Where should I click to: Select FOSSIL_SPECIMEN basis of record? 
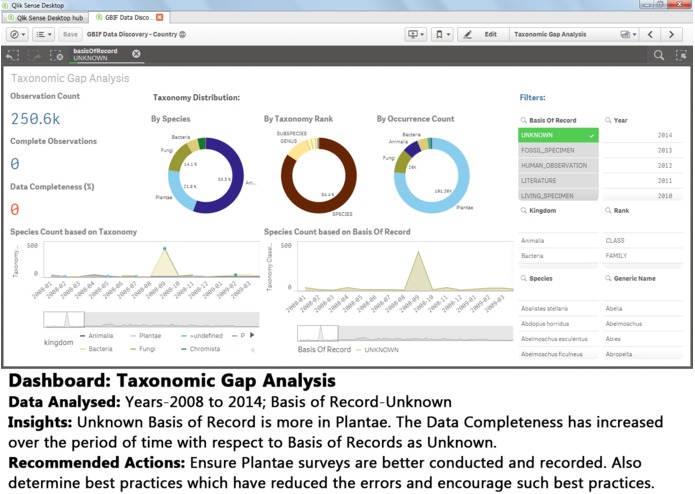coord(558,150)
